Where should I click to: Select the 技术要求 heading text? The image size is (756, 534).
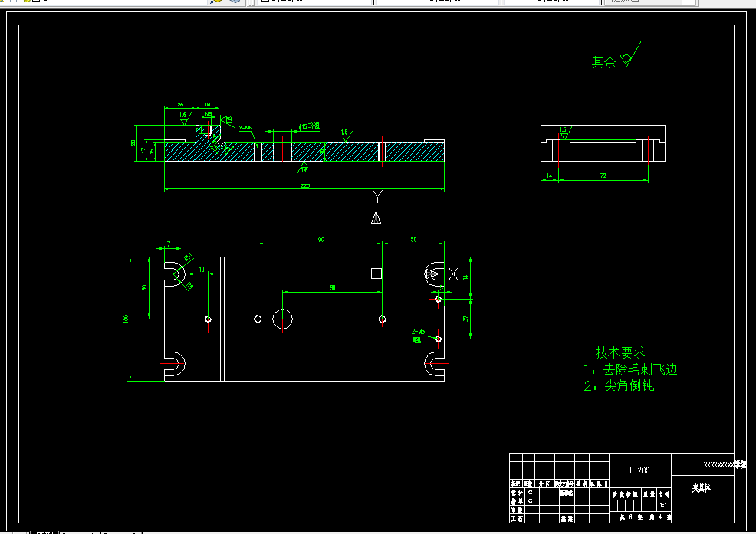point(620,352)
